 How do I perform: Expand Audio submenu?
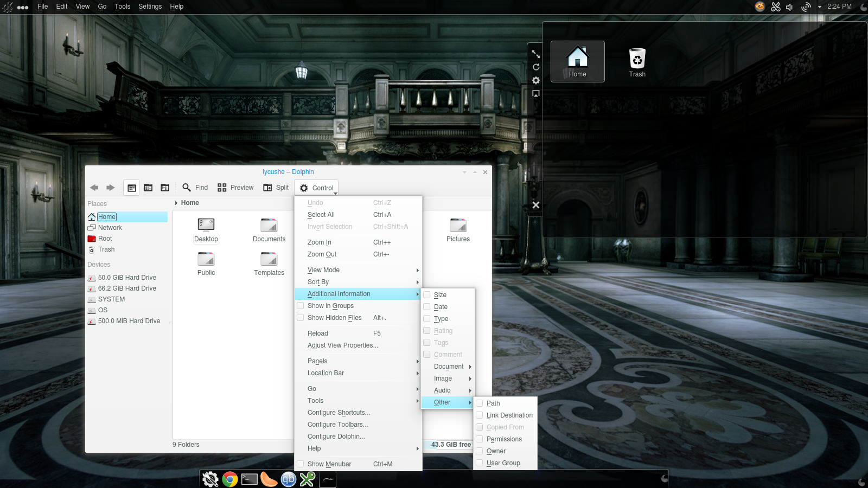pyautogui.click(x=448, y=390)
